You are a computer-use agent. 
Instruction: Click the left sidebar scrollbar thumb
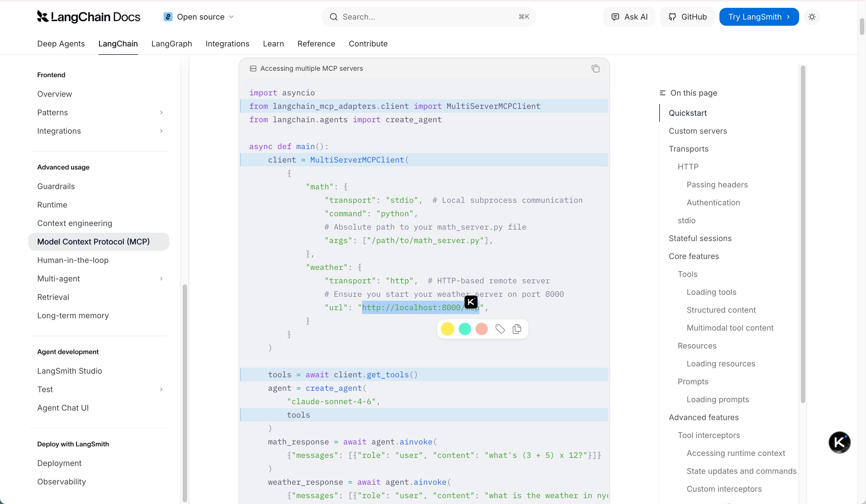pos(185,393)
